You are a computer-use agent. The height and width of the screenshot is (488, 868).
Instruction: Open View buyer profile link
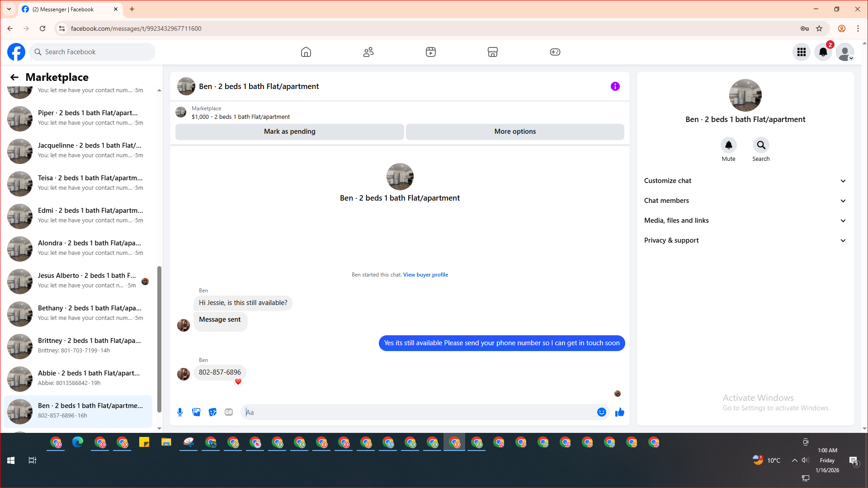pos(425,275)
